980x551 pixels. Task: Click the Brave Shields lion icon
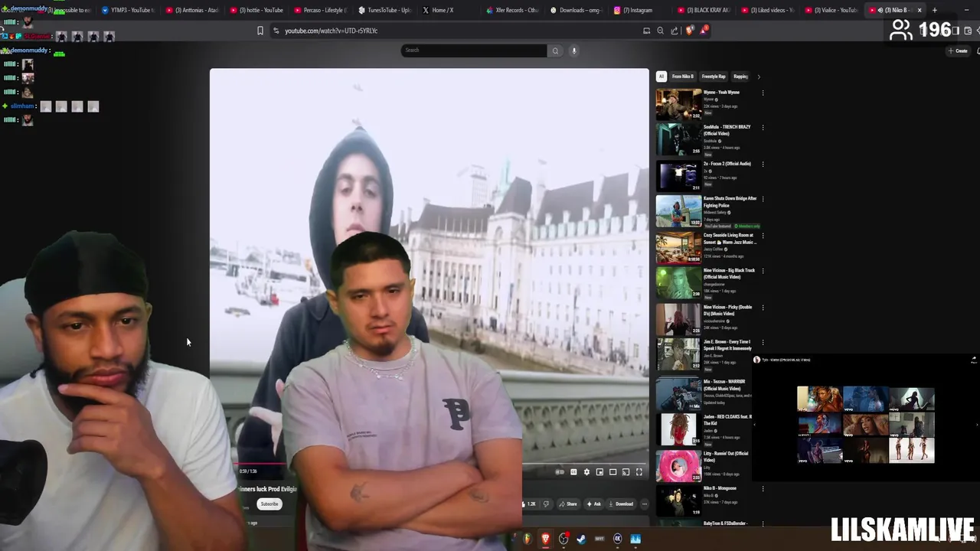click(690, 31)
